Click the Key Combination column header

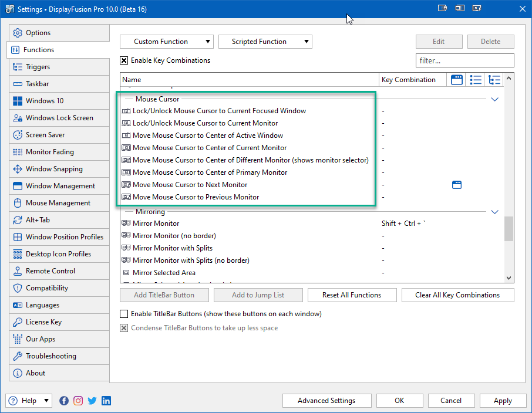pos(412,80)
